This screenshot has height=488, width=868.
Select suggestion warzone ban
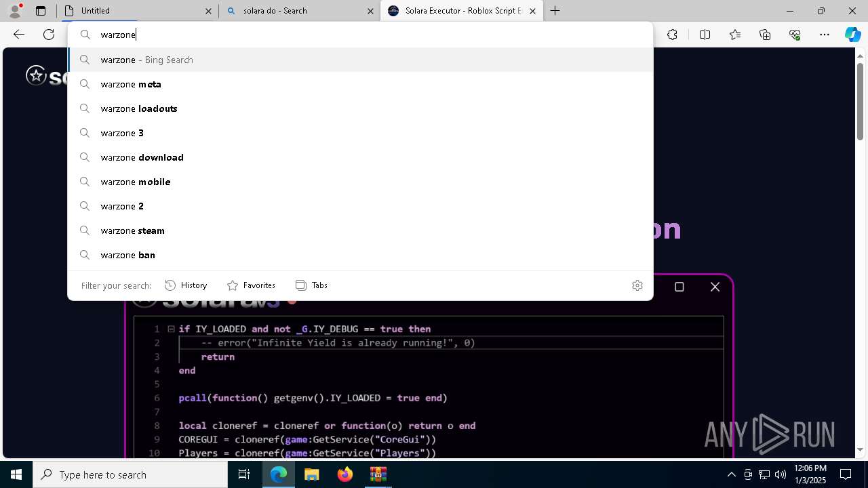(x=360, y=255)
